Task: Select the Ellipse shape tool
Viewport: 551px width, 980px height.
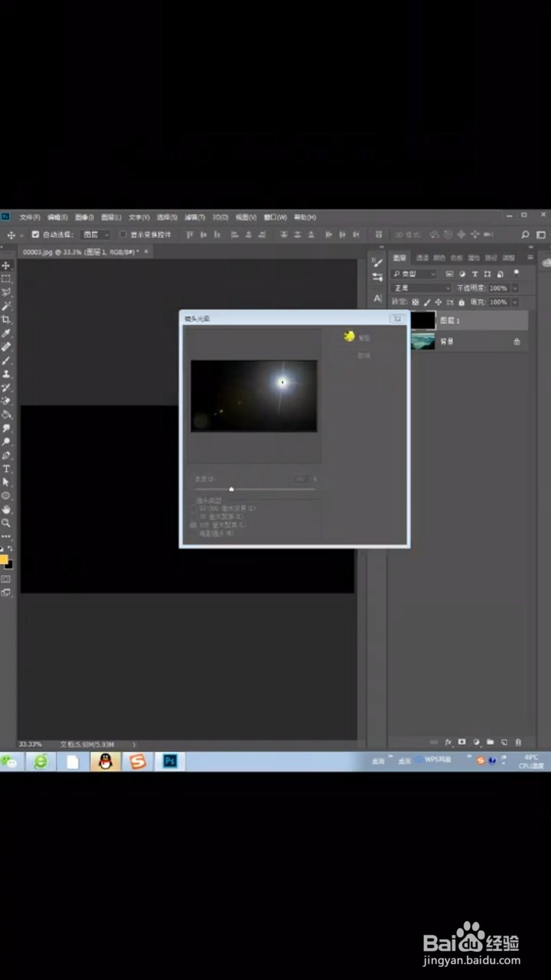Action: 6,496
